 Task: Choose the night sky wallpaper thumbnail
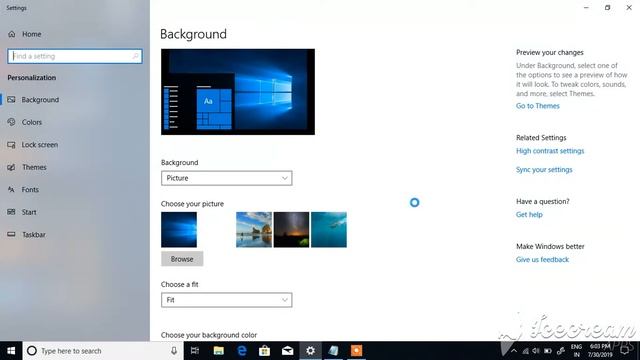[x=291, y=229]
